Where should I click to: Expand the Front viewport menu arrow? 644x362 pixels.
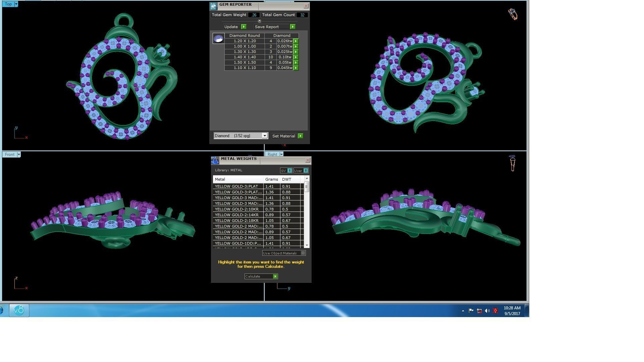click(x=19, y=155)
